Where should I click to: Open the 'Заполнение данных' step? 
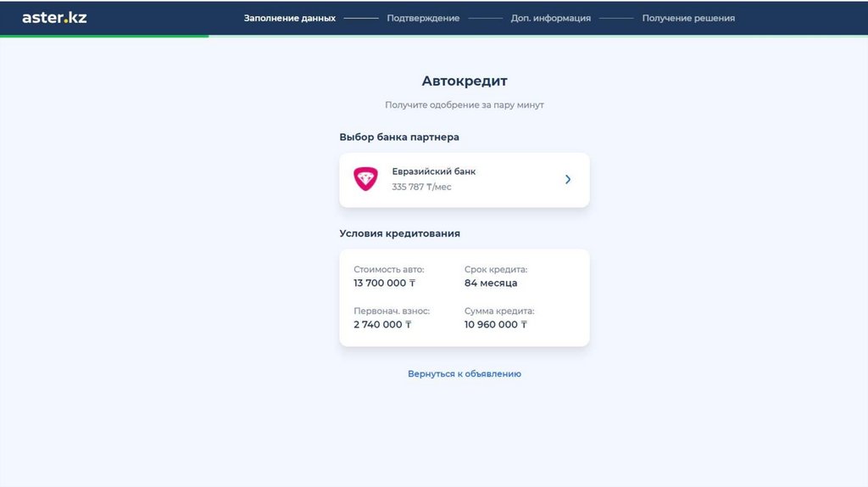tap(290, 18)
